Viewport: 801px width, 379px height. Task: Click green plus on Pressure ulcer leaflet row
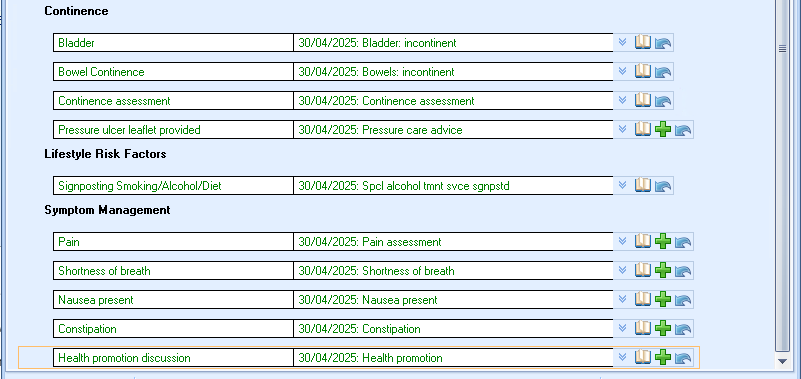(663, 130)
